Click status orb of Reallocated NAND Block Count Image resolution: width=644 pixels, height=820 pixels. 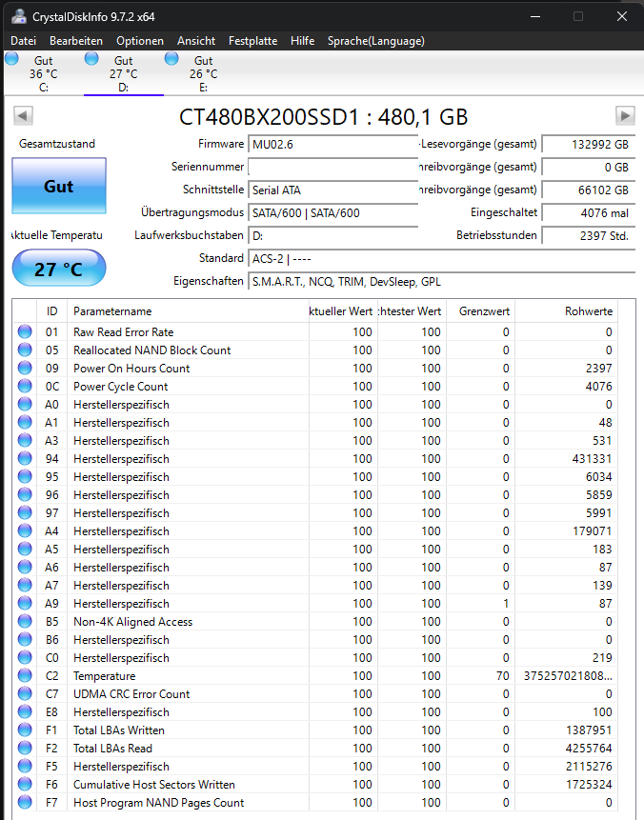[25, 350]
